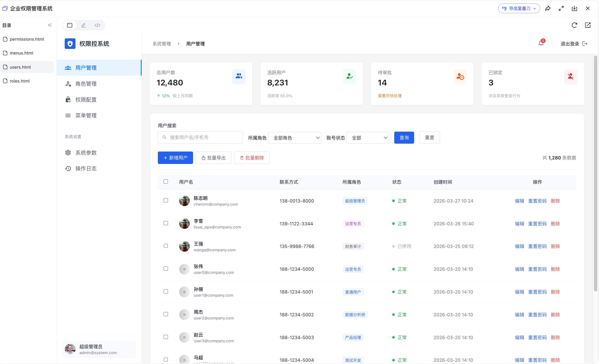Switch to code view with the </> icon
The image size is (601, 364).
97,25
